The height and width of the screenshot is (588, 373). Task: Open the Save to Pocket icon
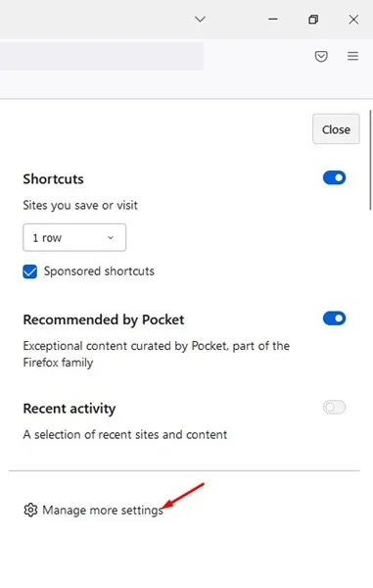(321, 56)
